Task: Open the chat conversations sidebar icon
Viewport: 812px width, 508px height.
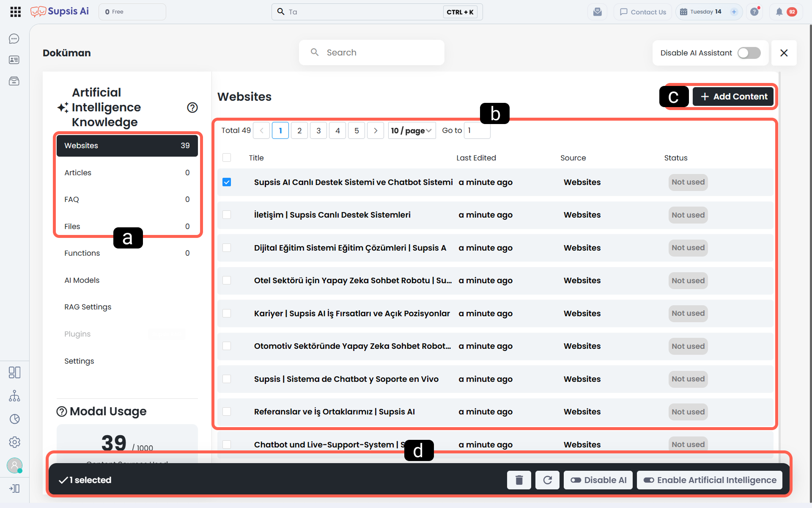Action: (x=14, y=39)
